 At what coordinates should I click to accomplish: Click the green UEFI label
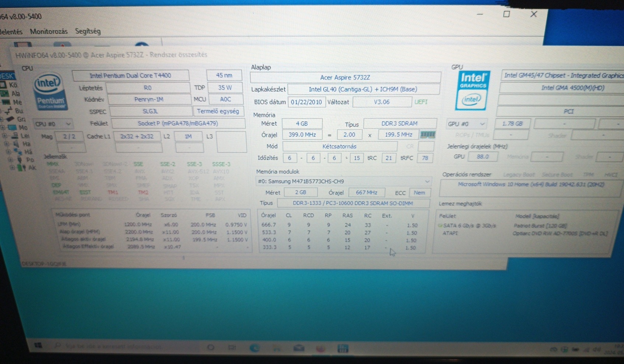pos(421,102)
